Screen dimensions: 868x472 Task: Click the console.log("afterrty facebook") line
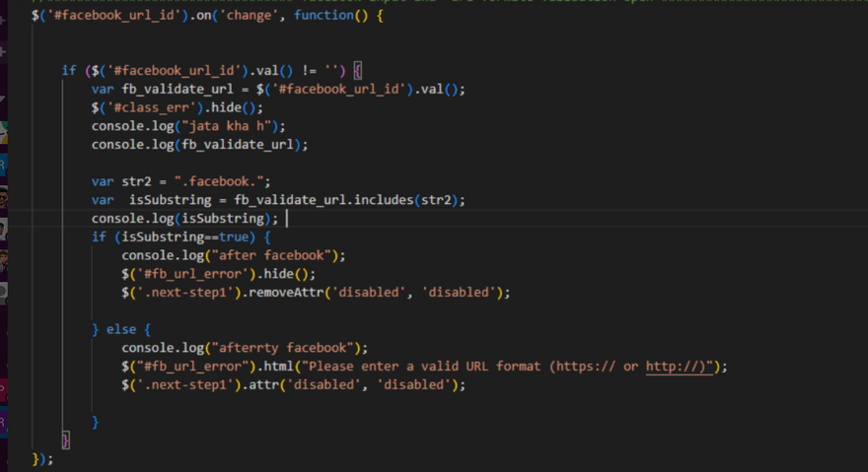tap(245, 348)
